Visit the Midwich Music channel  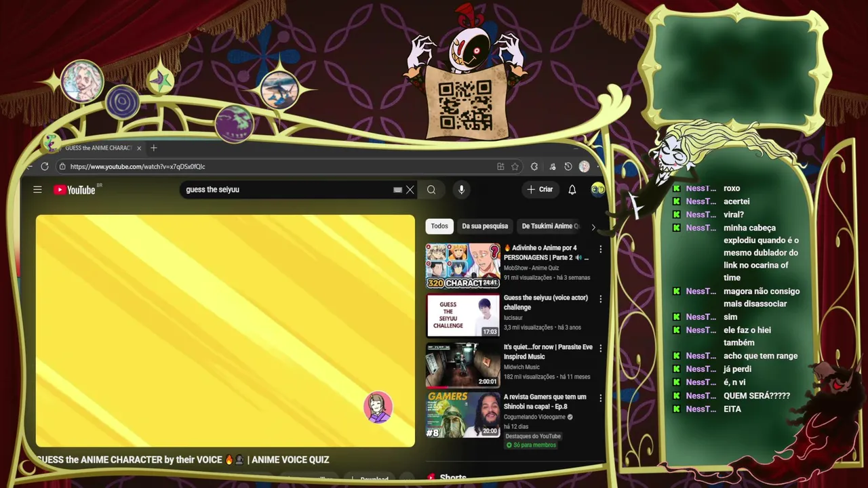point(521,367)
